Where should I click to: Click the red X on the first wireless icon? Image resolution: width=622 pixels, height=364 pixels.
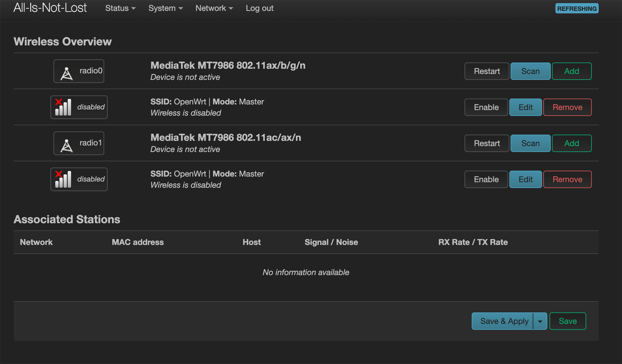pos(59,101)
